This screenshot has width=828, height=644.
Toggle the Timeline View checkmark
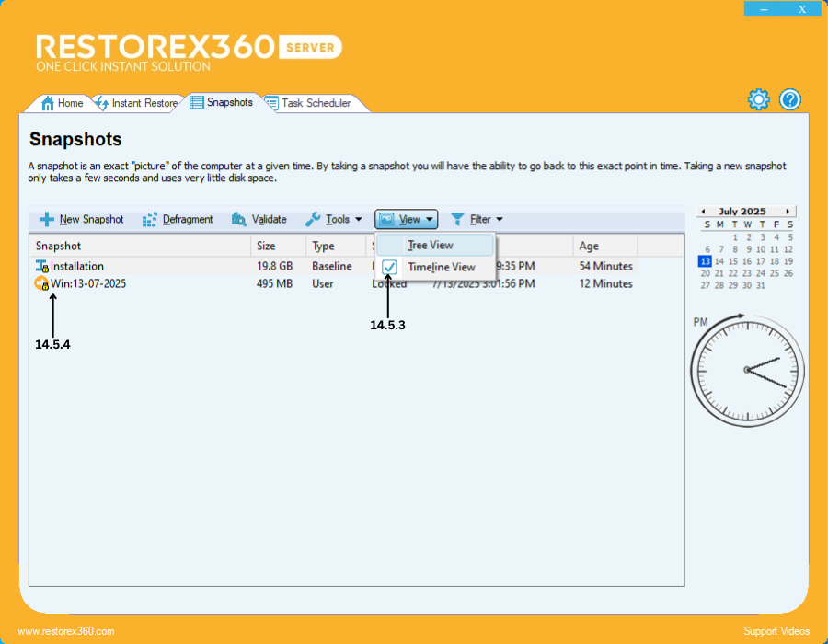(389, 267)
